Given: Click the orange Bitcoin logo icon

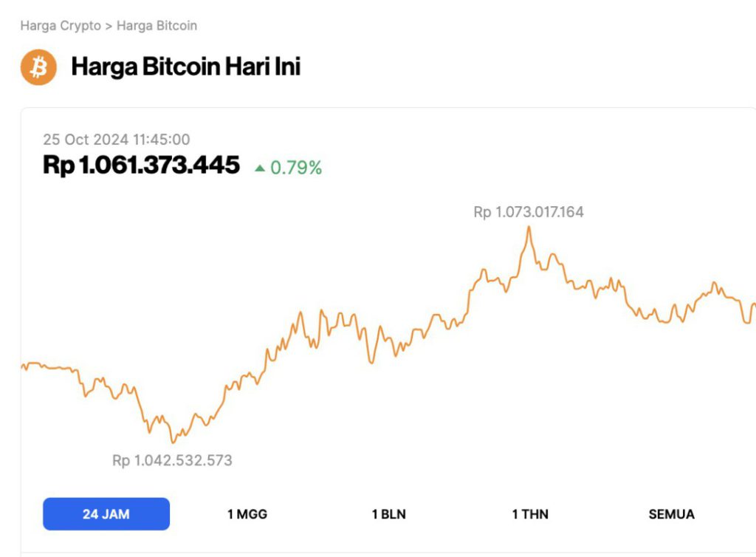Looking at the screenshot, I should (38, 67).
